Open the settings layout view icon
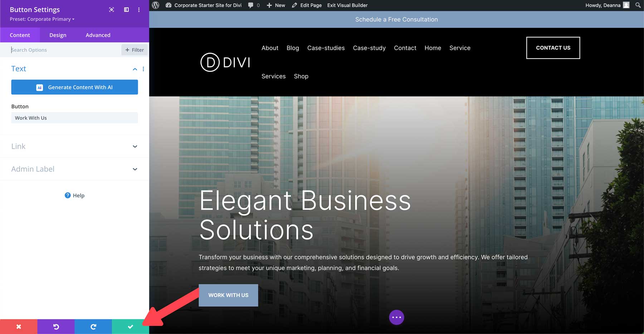This screenshot has height=334, width=644. 126,10
